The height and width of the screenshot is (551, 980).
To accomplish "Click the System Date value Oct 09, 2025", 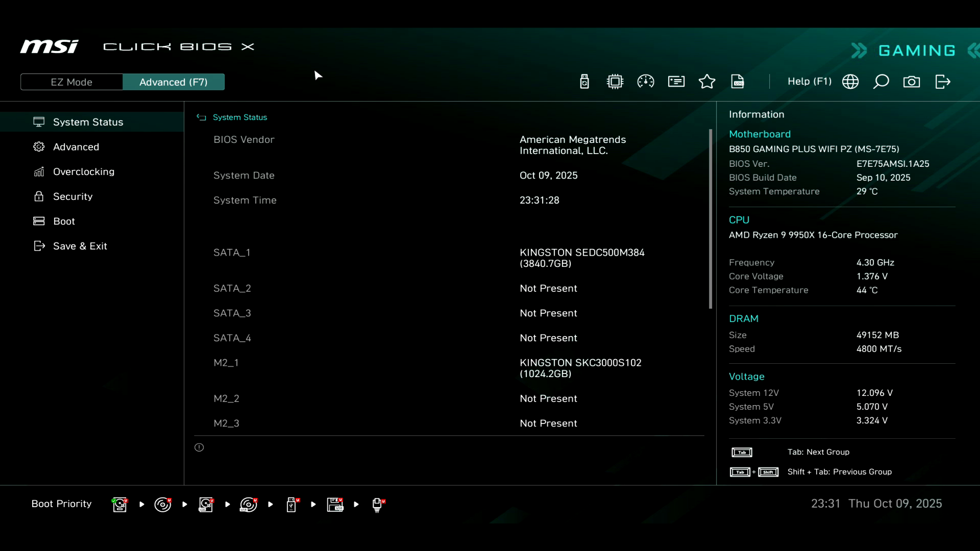I will pyautogui.click(x=549, y=176).
